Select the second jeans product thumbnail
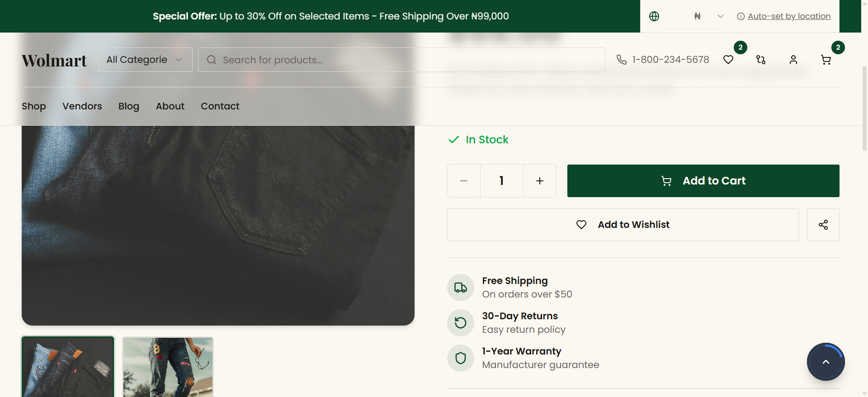The width and height of the screenshot is (868, 397). click(167, 367)
